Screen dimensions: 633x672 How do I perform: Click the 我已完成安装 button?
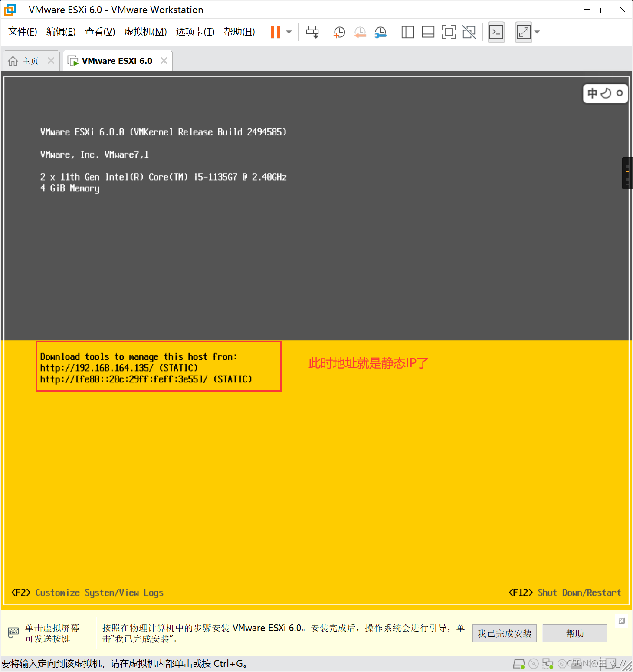pyautogui.click(x=505, y=633)
